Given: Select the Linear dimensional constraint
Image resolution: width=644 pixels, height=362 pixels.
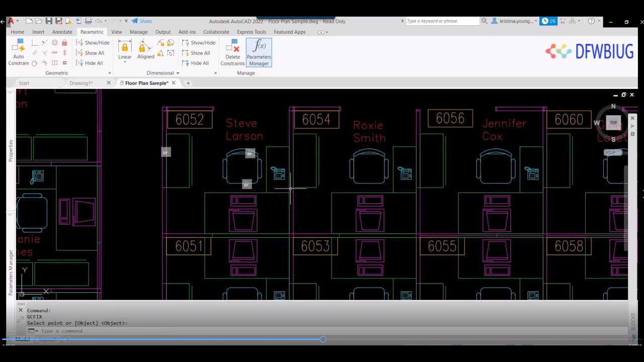Looking at the screenshot, I should (125, 50).
